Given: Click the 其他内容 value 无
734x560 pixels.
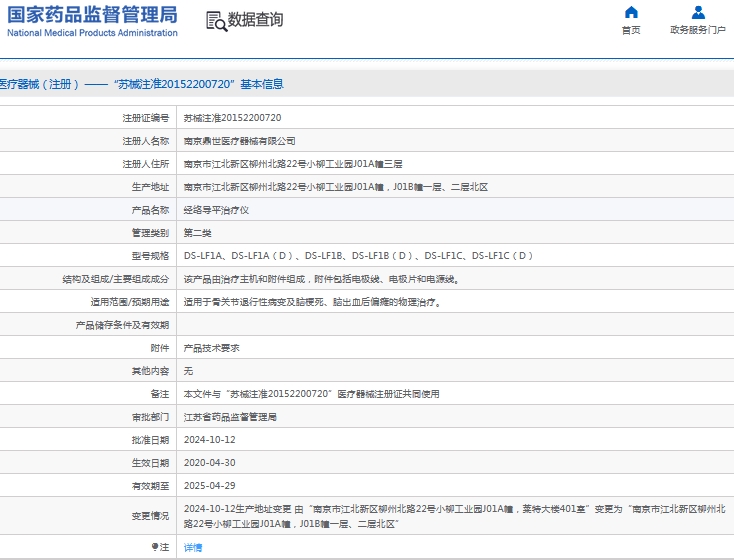Looking at the screenshot, I should (188, 371).
